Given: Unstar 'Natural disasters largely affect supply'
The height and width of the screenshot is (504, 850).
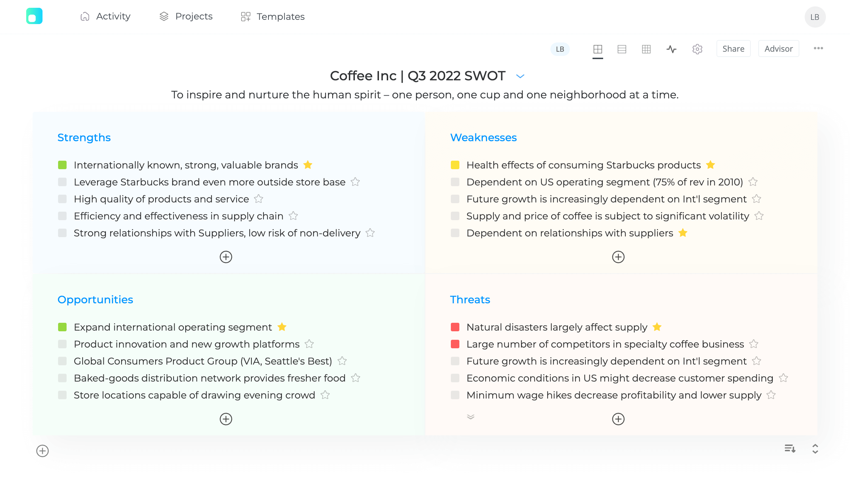Looking at the screenshot, I should (657, 327).
